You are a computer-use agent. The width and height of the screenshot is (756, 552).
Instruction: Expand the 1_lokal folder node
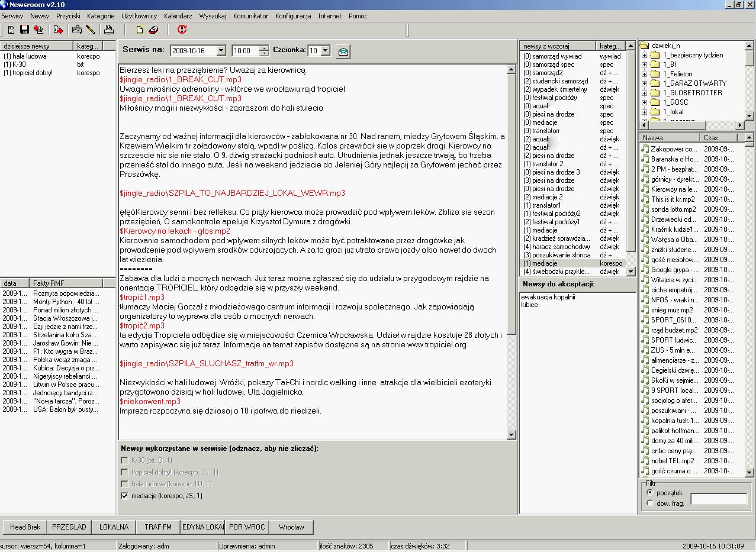tap(644, 112)
